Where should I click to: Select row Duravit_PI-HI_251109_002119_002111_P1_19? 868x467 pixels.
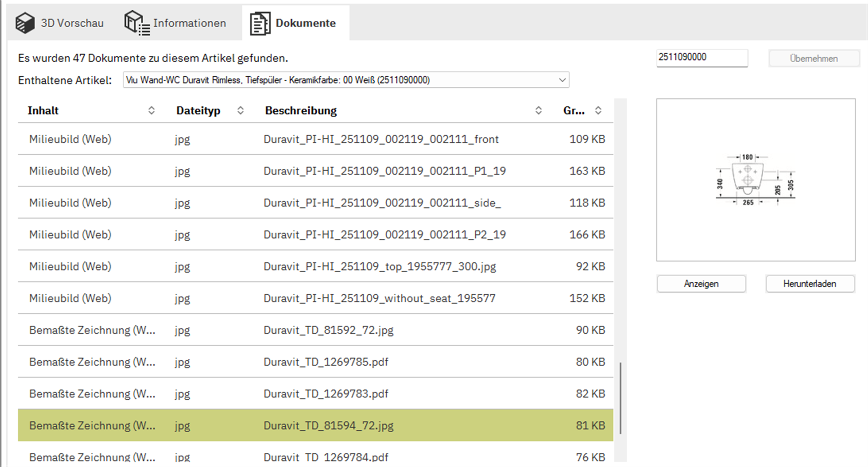point(315,171)
